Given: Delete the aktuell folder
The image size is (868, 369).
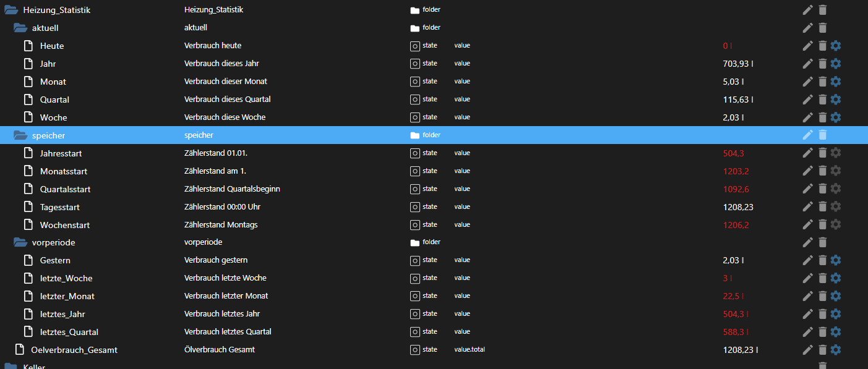Looking at the screenshot, I should [822, 28].
